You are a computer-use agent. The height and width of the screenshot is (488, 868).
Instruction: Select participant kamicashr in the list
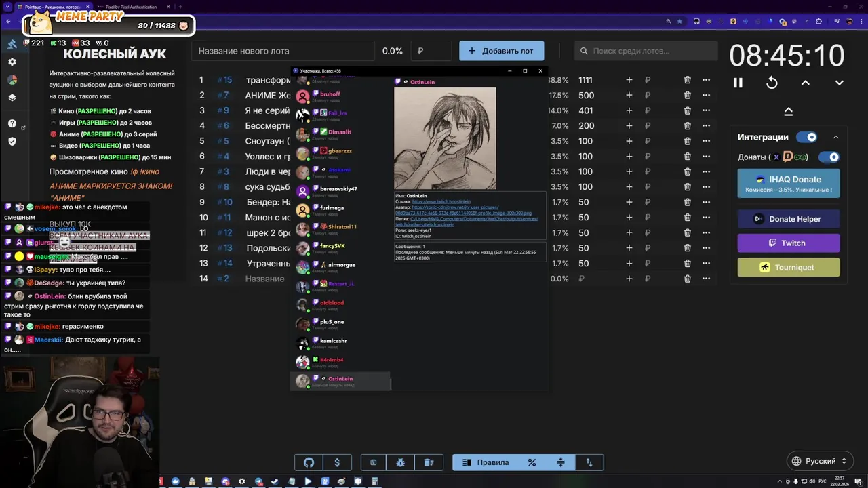(341, 343)
